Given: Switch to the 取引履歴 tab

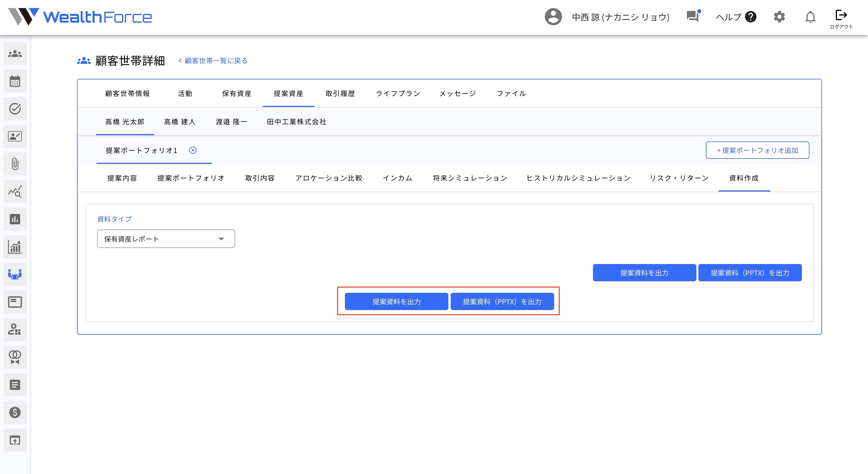Looking at the screenshot, I should coord(340,93).
